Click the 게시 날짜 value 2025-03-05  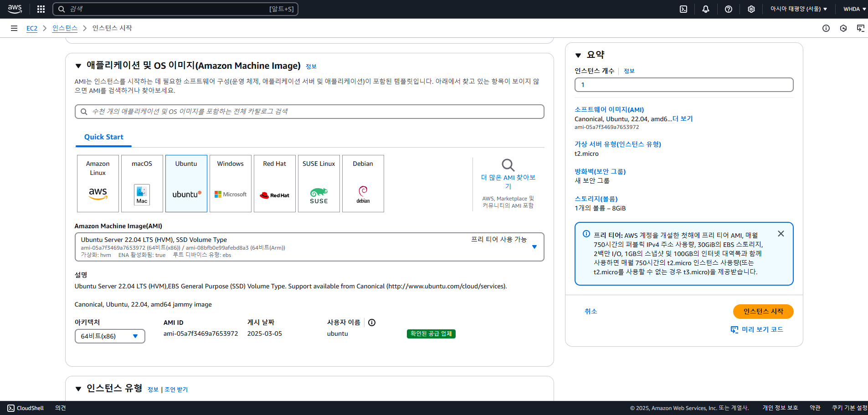pos(265,334)
